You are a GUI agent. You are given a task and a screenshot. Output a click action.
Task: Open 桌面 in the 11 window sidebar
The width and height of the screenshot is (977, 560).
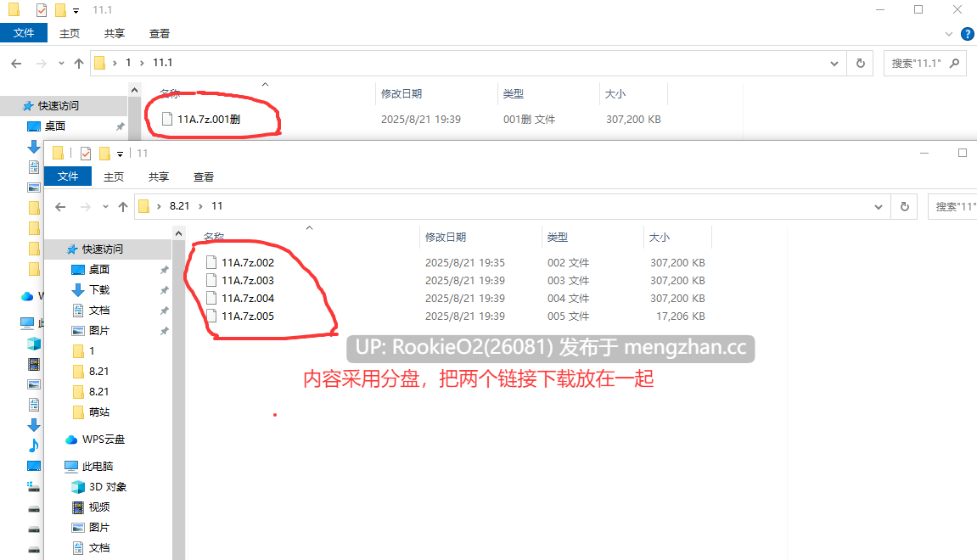point(99,269)
